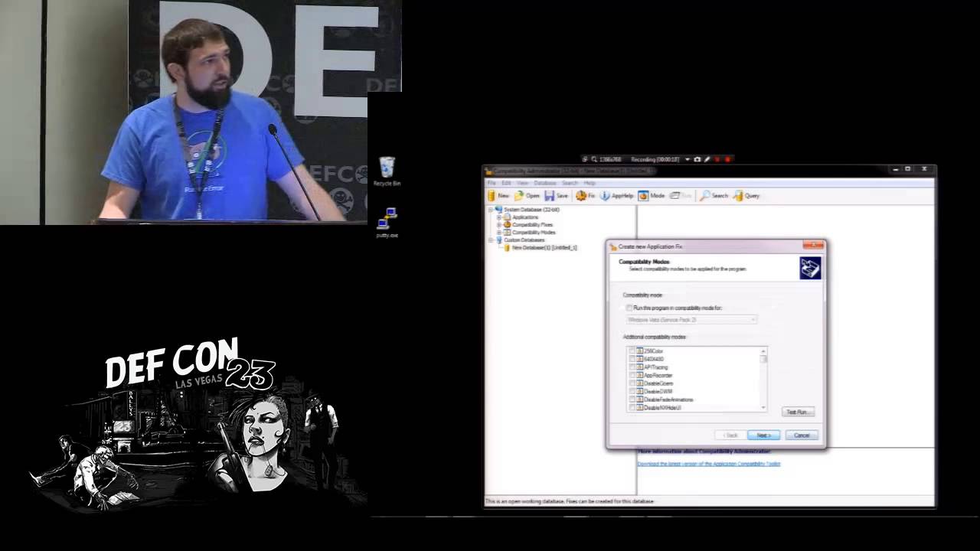Check the 640X480 compatibility mode
This screenshot has width=980, height=551.
tap(632, 359)
